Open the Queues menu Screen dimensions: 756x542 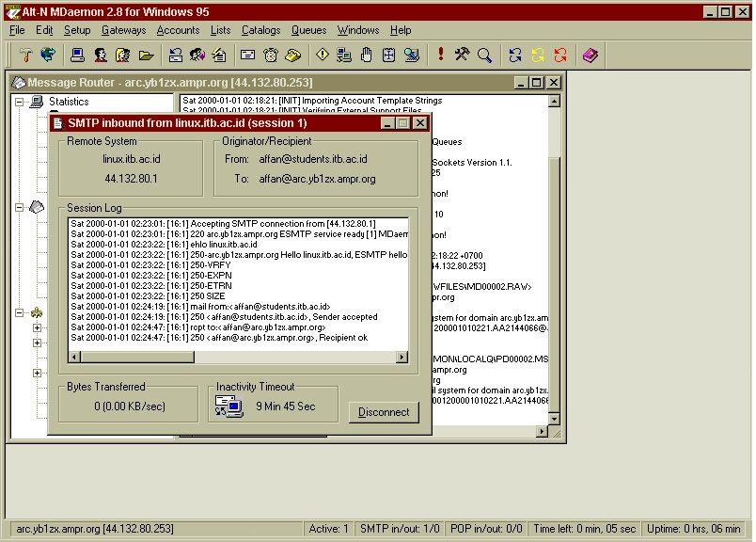[308, 30]
